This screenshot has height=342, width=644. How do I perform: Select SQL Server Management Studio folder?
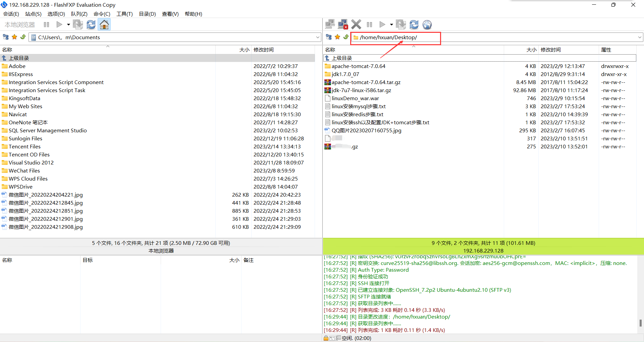point(48,130)
